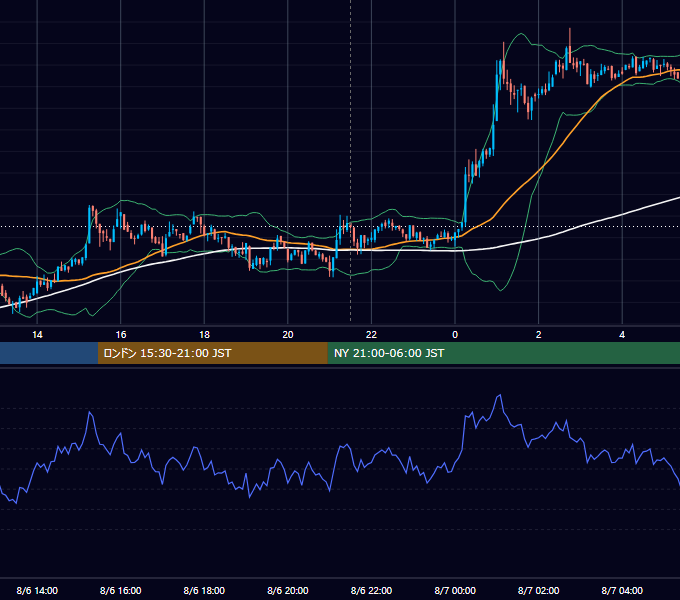Click the '8/7 02:00' date label
Screen dimensions: 680x600
[539, 590]
